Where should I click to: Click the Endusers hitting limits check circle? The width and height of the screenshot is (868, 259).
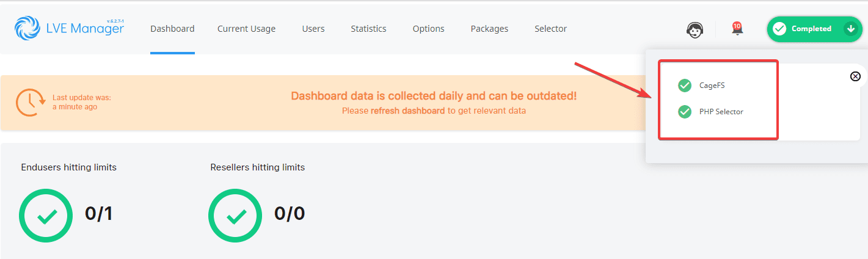point(46,216)
